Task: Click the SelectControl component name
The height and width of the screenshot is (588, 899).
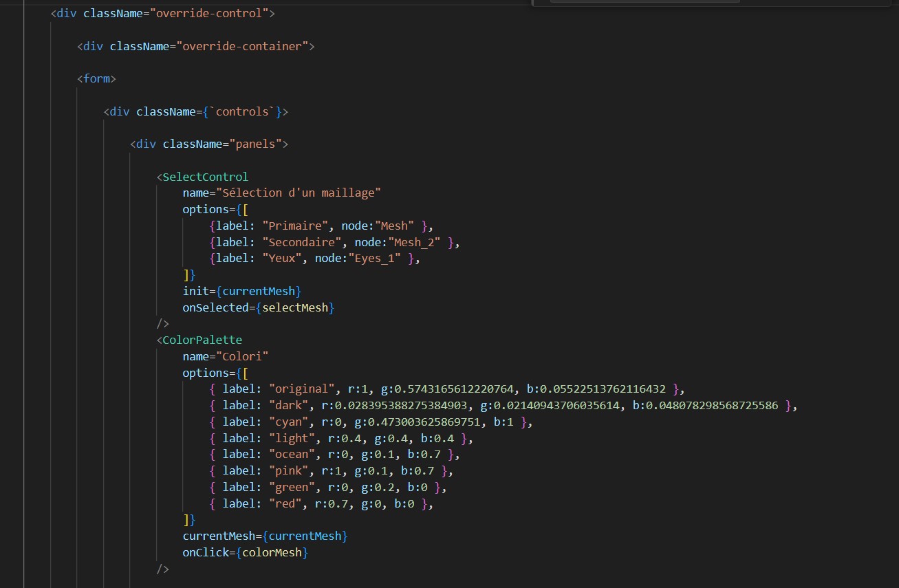Action: (x=205, y=177)
